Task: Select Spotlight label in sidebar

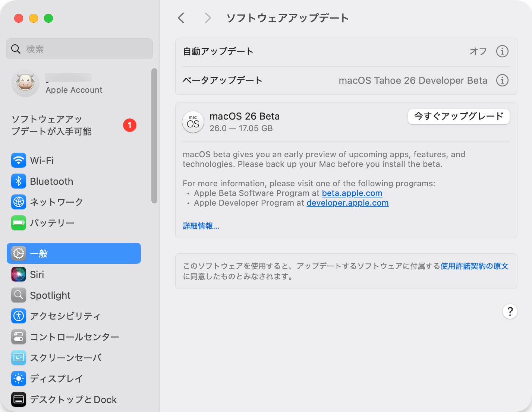Action: click(x=50, y=295)
